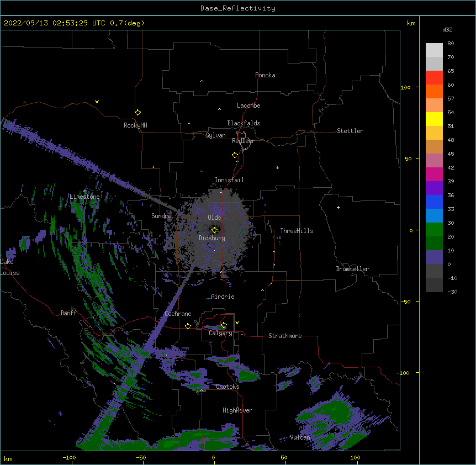Click the RedDeer city label
This screenshot has height=465, width=476.
point(243,141)
